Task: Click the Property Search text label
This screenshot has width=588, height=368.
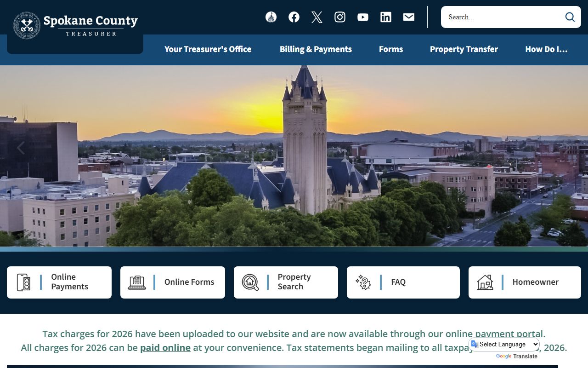Action: (x=294, y=282)
